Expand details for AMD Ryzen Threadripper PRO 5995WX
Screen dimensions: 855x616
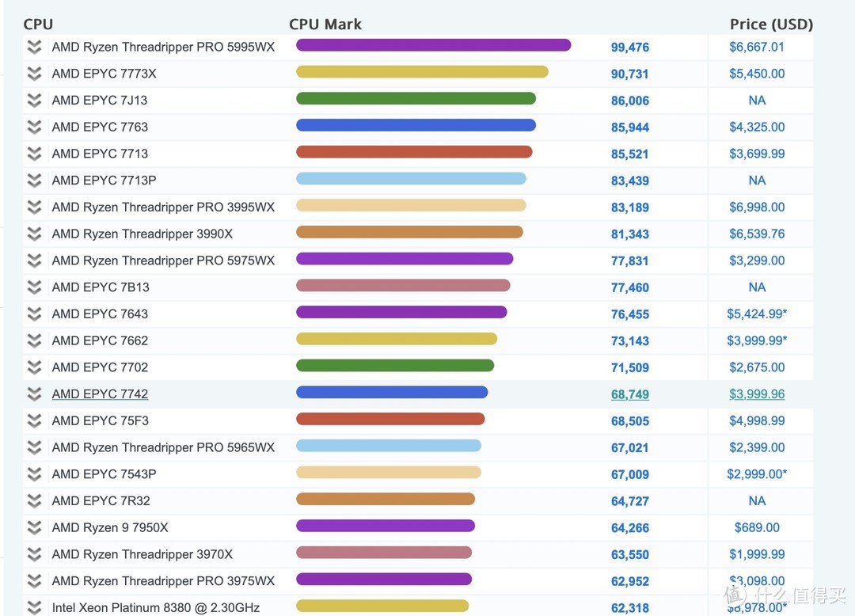coord(32,46)
